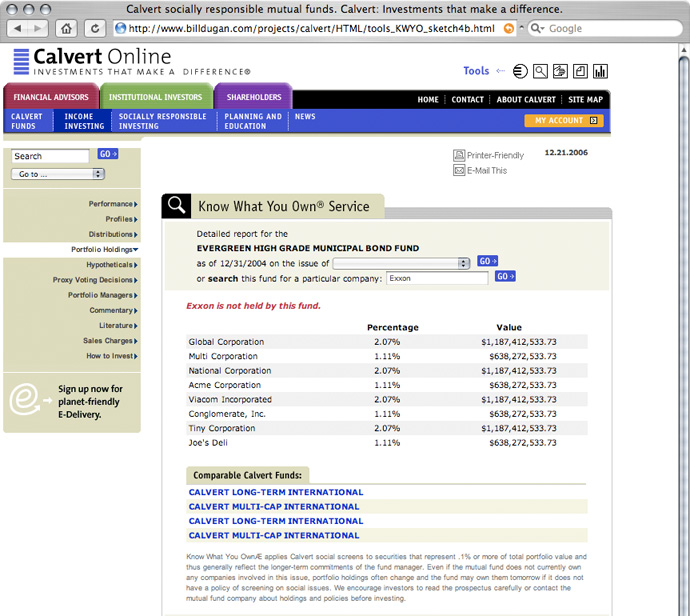Expand the Commentary sidebar item
This screenshot has width=690, height=616.
[114, 311]
